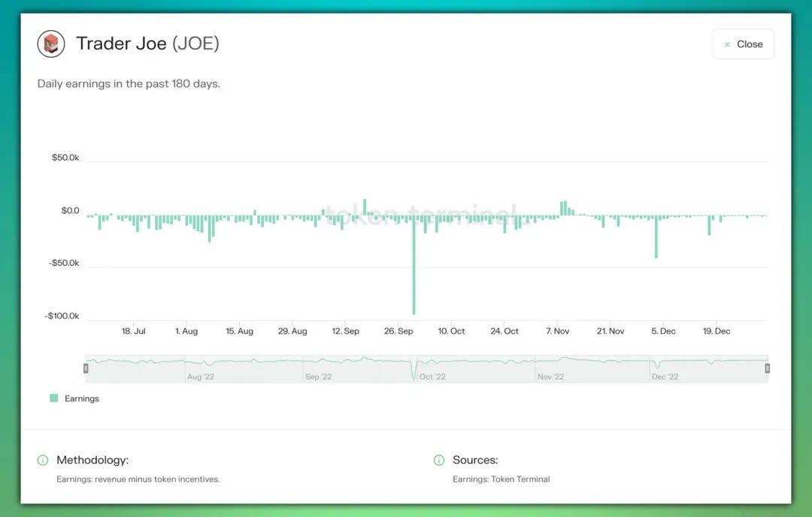
Task: Click the large negative bar near 26. Sep
Action: point(414,265)
